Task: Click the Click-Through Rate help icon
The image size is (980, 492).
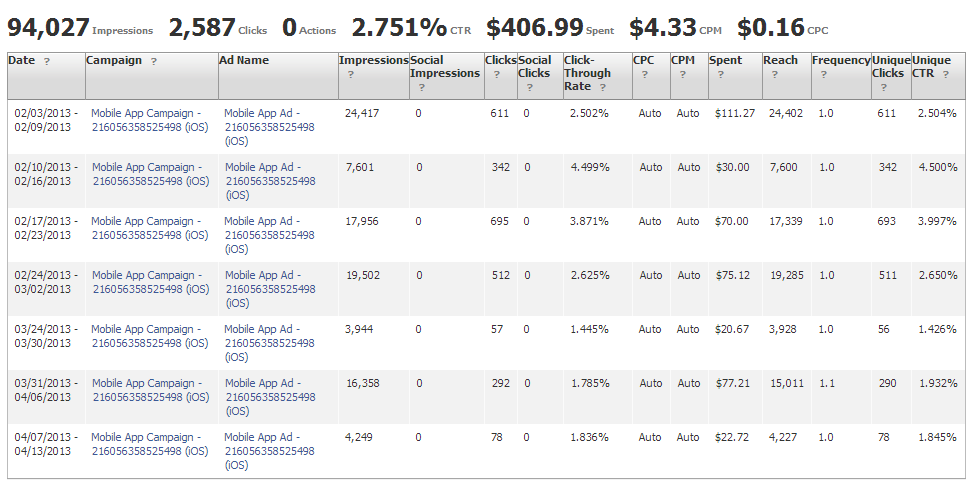Action: tap(603, 88)
